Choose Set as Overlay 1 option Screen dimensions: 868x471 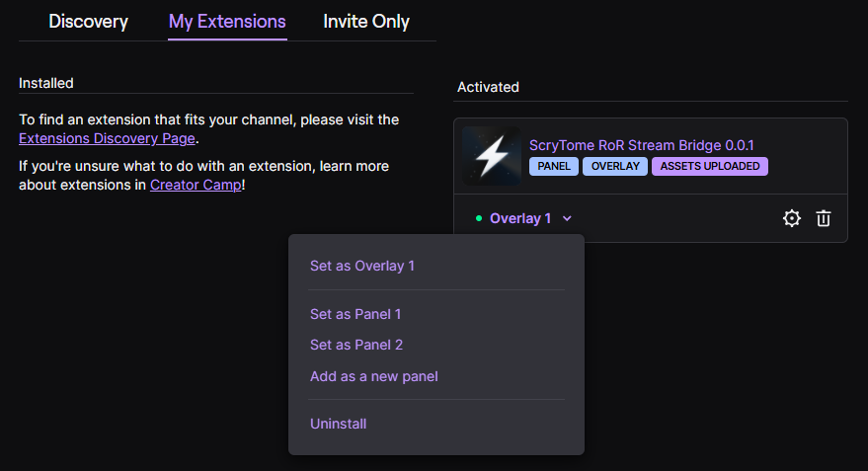(x=362, y=266)
